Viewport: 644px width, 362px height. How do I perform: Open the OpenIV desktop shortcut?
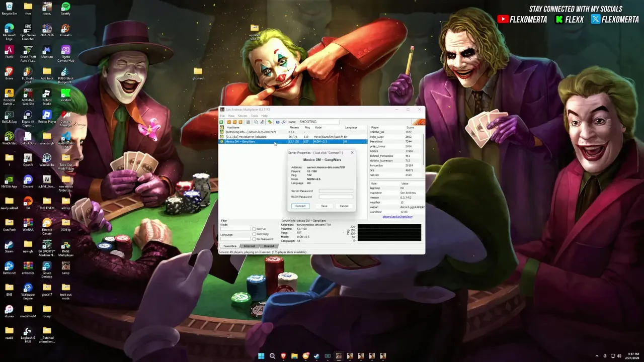click(x=28, y=160)
